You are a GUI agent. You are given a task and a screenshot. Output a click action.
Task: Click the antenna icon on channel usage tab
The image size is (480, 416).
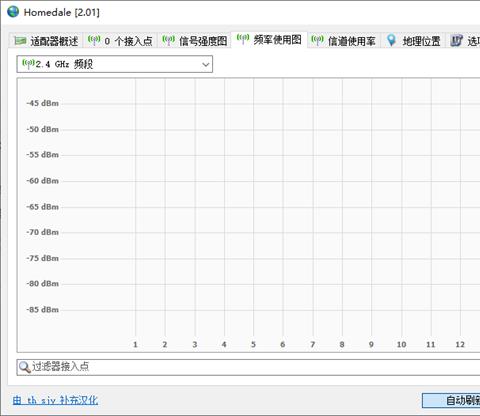pos(317,40)
